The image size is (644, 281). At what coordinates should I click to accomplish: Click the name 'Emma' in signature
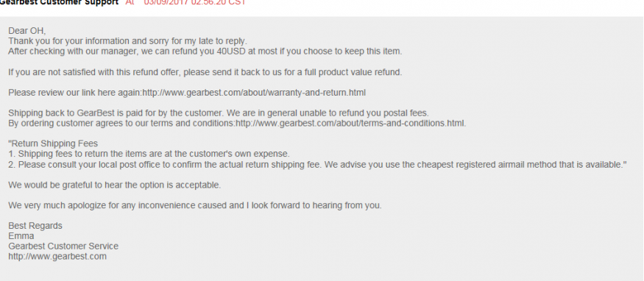click(x=21, y=236)
